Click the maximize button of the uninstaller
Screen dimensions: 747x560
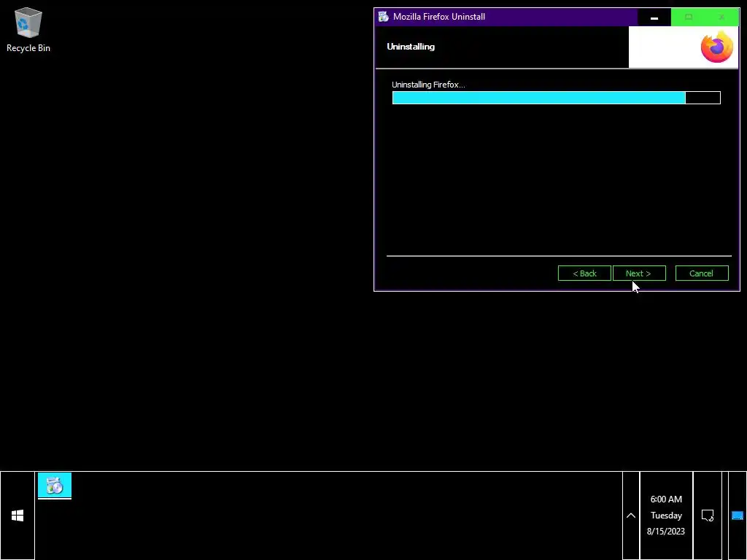[x=688, y=17]
